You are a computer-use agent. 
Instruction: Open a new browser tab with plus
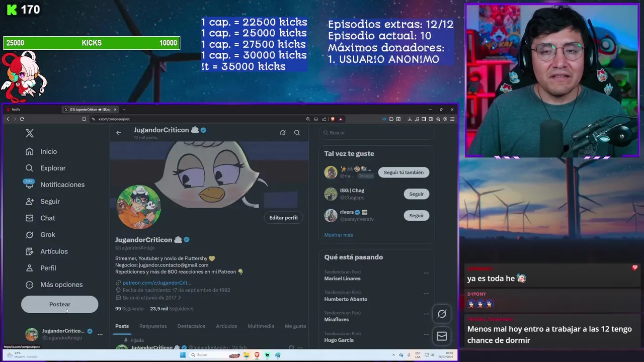[x=124, y=110]
